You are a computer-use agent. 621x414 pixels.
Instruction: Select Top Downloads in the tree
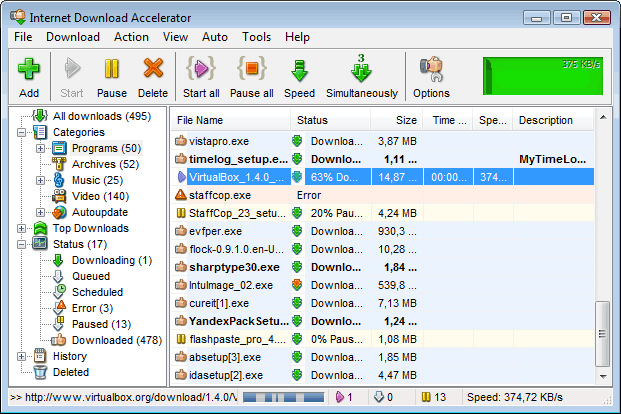pos(91,228)
